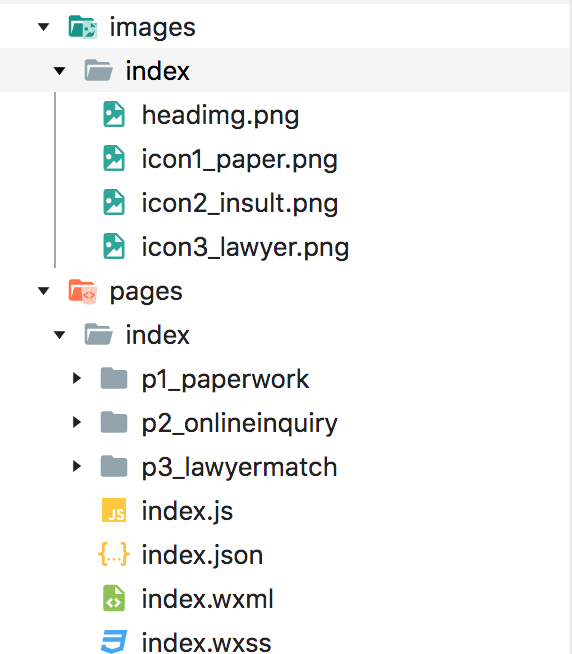Screen dimensions: 572x654
Task: Open index.json file name
Action: click(202, 556)
